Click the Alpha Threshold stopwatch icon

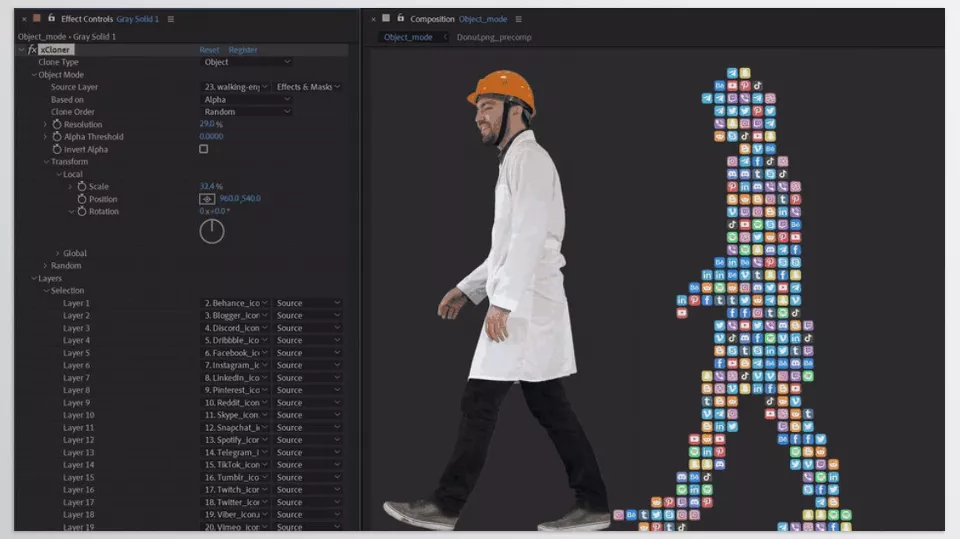click(x=57, y=137)
